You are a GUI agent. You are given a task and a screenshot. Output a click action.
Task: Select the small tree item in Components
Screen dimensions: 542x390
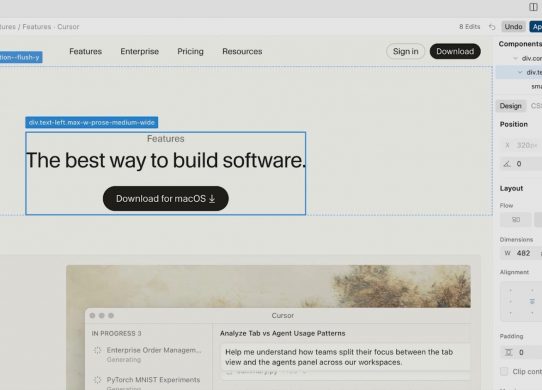click(536, 86)
